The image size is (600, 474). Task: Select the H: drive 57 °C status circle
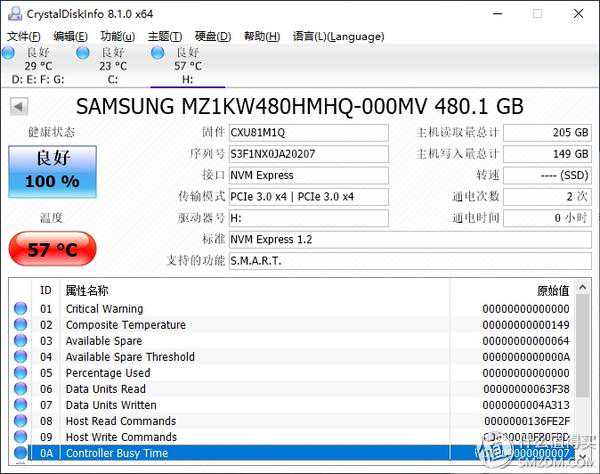pos(158,52)
